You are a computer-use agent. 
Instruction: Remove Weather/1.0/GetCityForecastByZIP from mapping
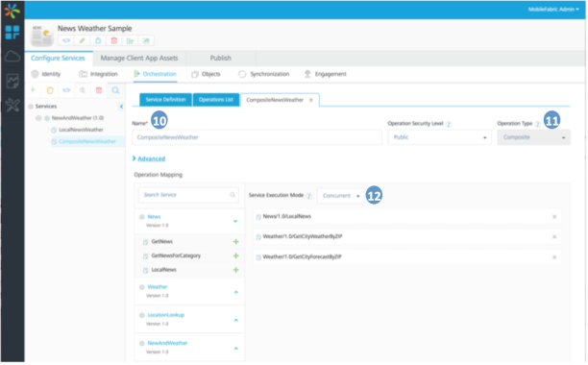(554, 257)
